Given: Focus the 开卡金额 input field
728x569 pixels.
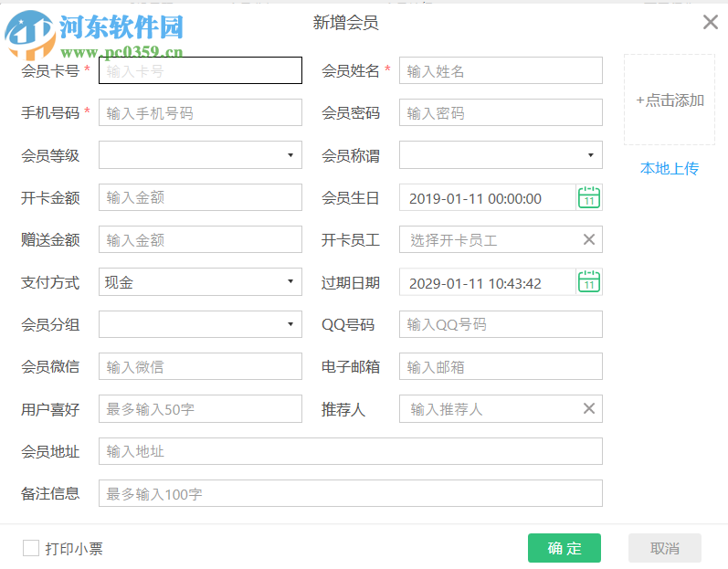Looking at the screenshot, I should point(200,197).
